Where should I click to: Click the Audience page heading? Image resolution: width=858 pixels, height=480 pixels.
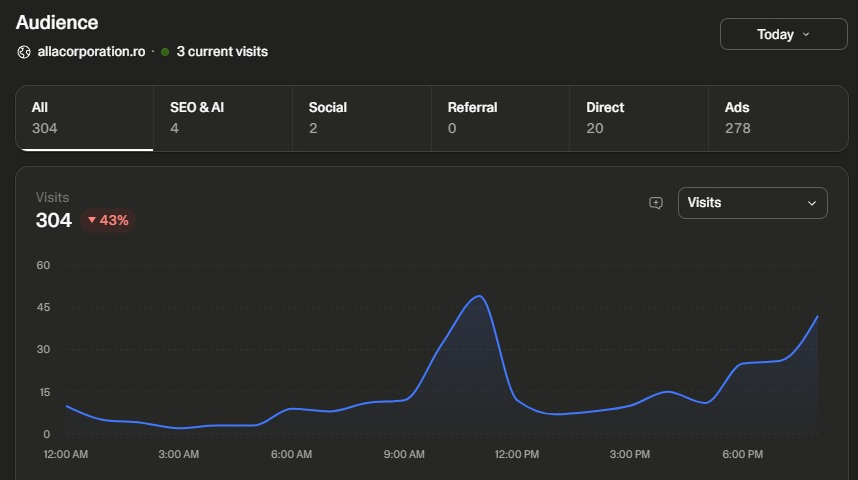tap(57, 22)
